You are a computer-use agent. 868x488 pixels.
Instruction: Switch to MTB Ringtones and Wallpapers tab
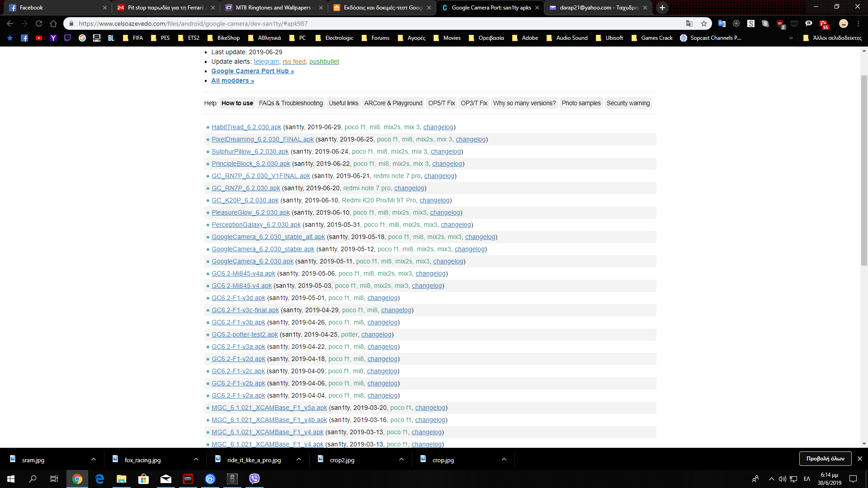click(x=273, y=8)
